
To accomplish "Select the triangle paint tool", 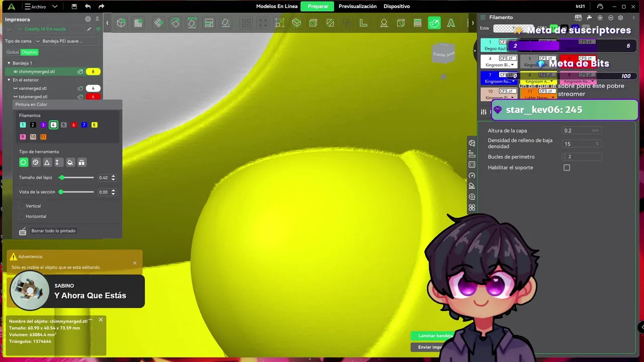I will [x=47, y=162].
